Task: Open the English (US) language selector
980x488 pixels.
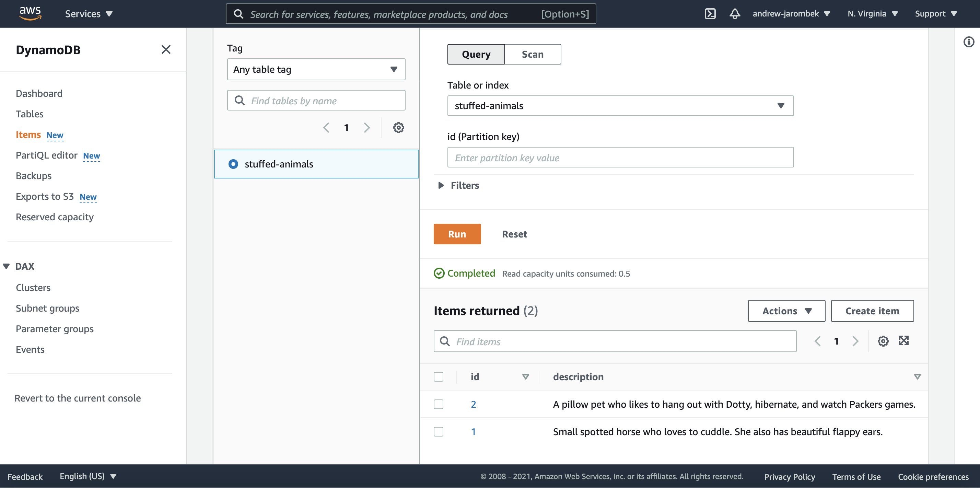Action: pyautogui.click(x=88, y=476)
